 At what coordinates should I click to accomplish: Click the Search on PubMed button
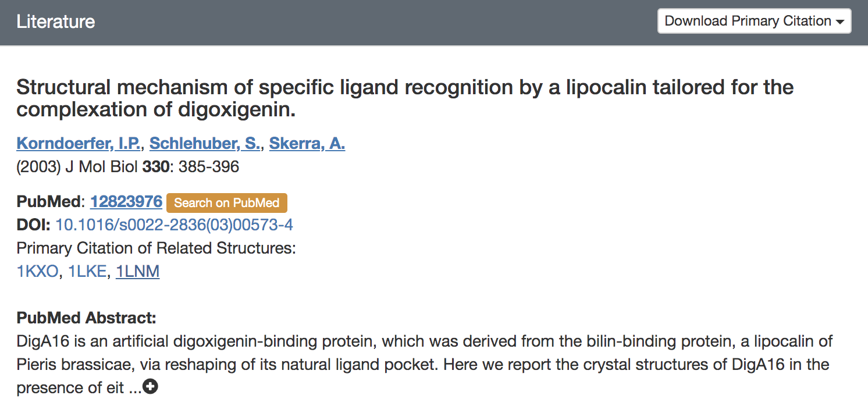click(226, 203)
